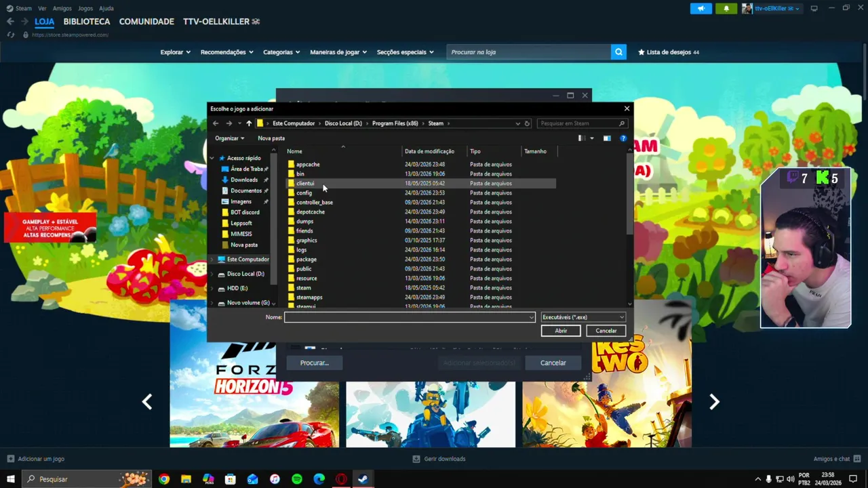The width and height of the screenshot is (868, 488).
Task: Change the file view layout icon
Action: click(581, 138)
